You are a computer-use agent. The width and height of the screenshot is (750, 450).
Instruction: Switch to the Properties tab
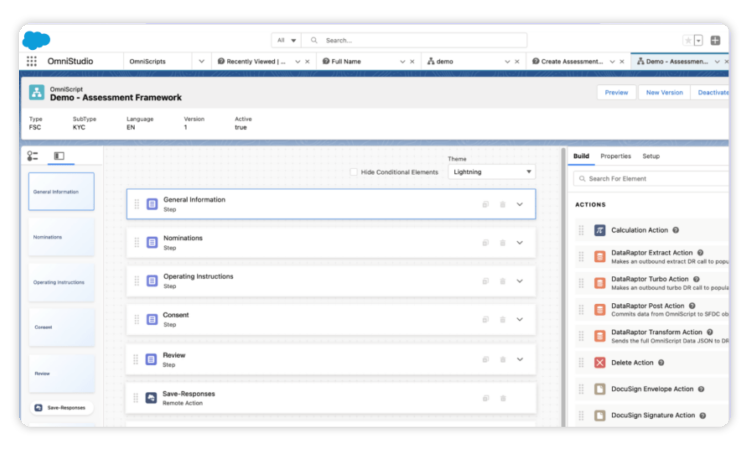(x=616, y=156)
